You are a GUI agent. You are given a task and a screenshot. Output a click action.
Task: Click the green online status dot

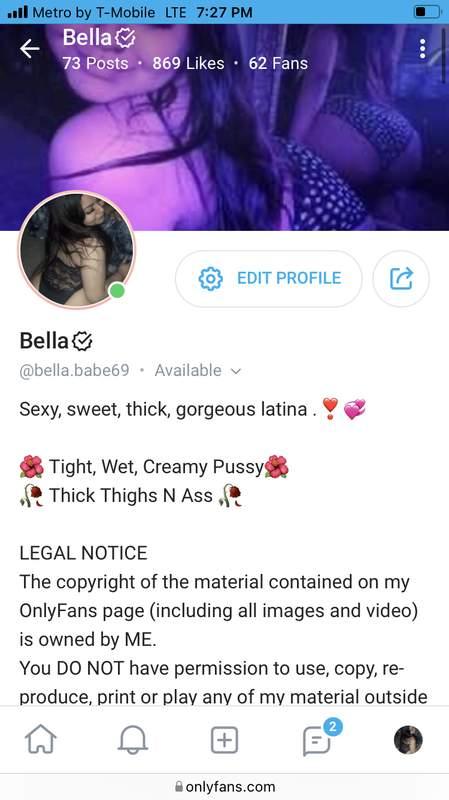point(118,291)
